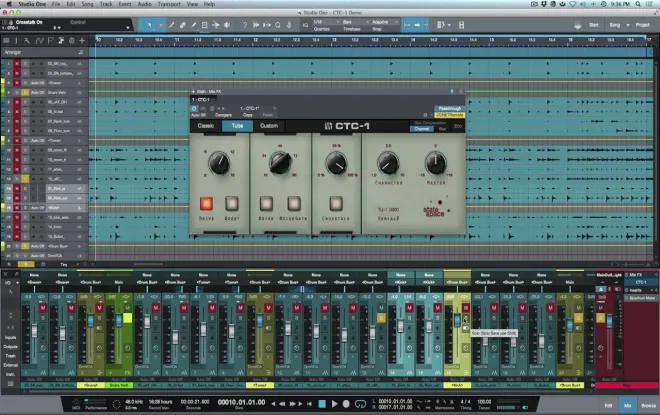
Task: Click the Master knob on CTC-1
Action: point(436,163)
